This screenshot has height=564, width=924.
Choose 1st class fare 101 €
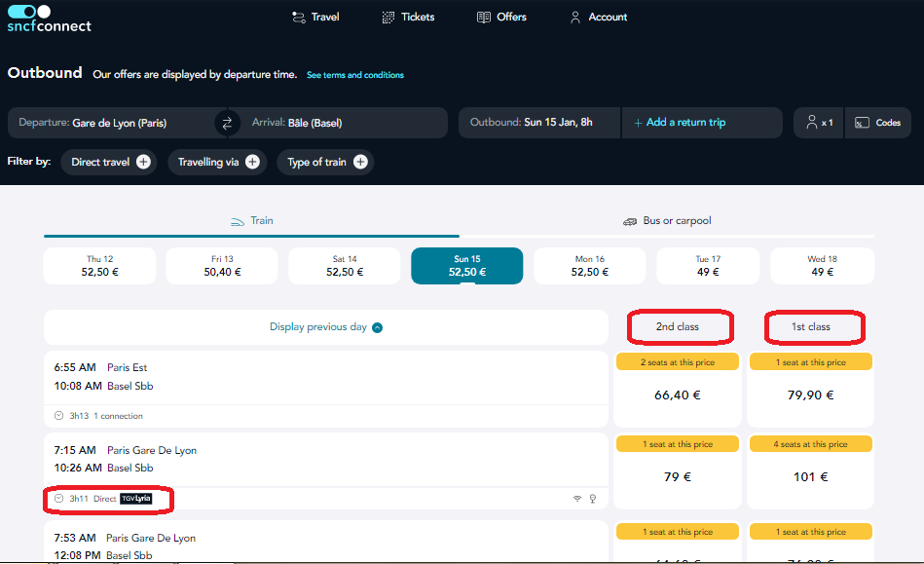tap(810, 470)
